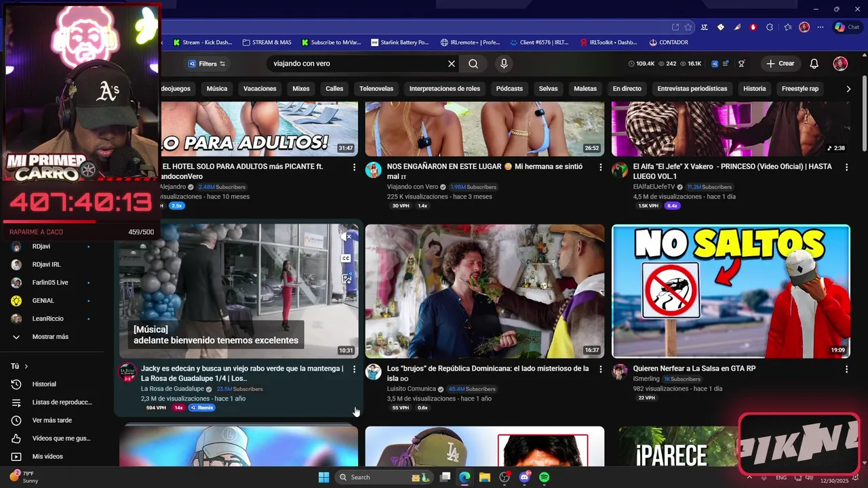Click the magnifier search button
Screen dimensions: 868x488
pyautogui.click(x=473, y=64)
